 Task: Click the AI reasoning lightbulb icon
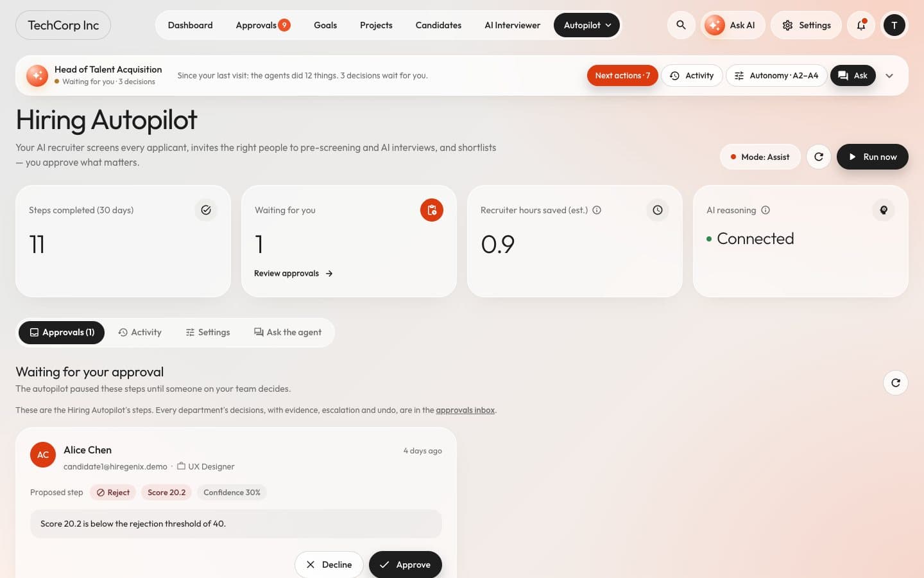pos(884,210)
